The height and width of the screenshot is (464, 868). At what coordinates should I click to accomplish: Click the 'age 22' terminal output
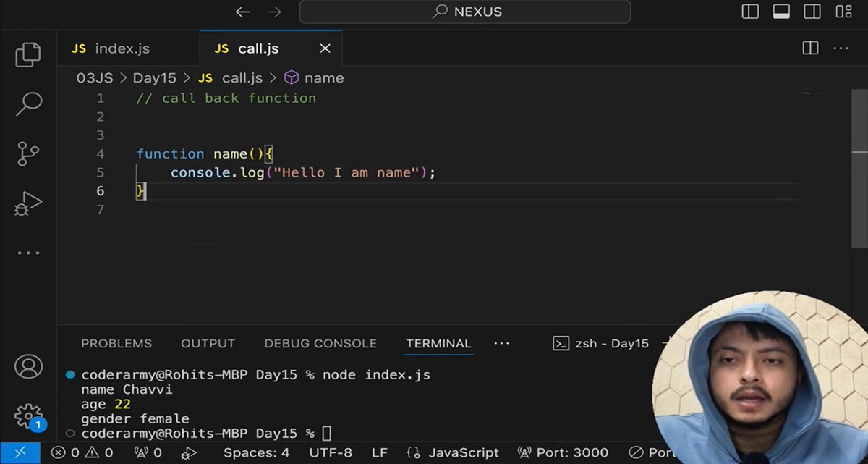coord(106,404)
